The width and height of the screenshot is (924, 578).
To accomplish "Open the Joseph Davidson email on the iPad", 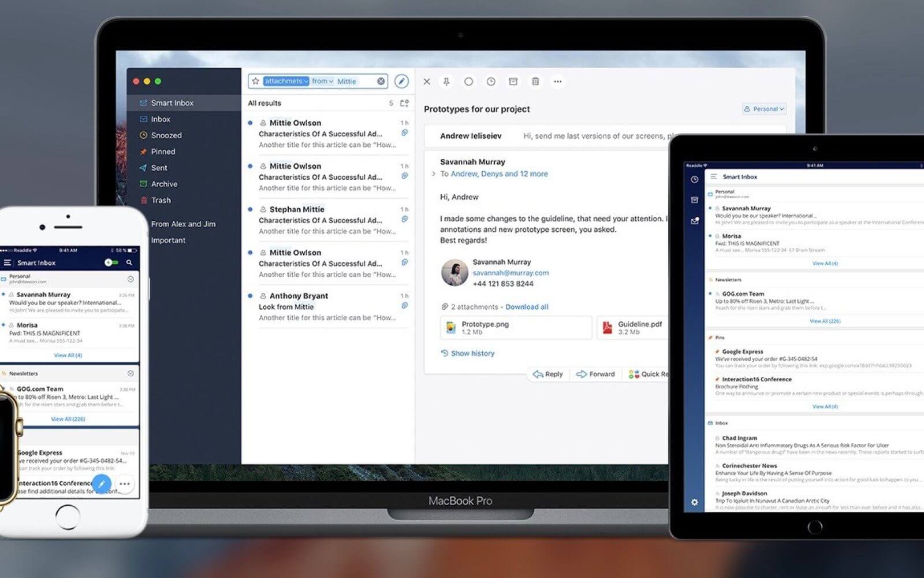I will pyautogui.click(x=814, y=501).
